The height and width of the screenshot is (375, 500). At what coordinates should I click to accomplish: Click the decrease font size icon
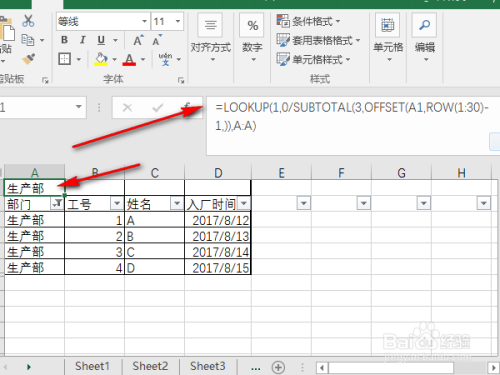pyautogui.click(x=157, y=40)
